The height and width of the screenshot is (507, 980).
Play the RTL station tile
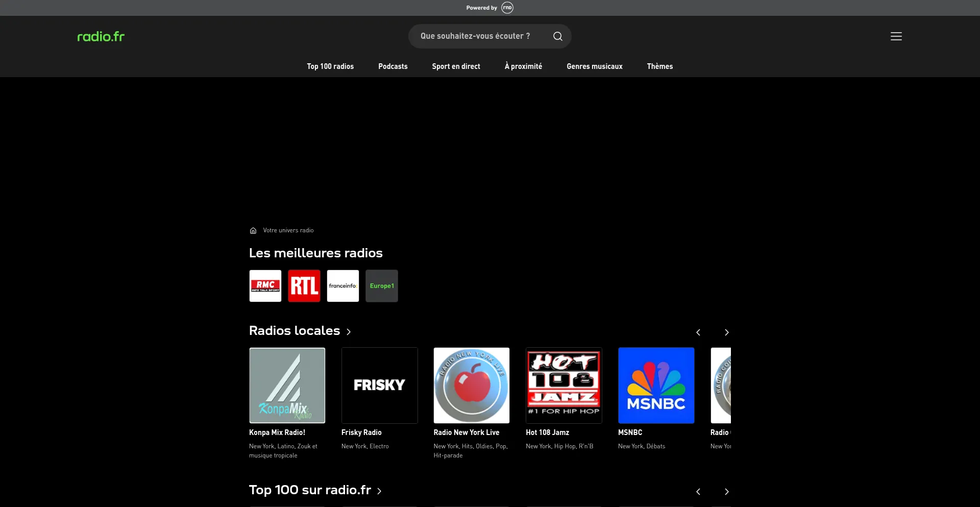pyautogui.click(x=304, y=286)
